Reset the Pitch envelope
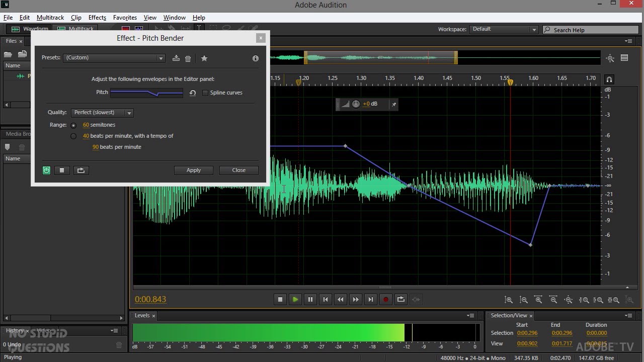 [x=193, y=93]
